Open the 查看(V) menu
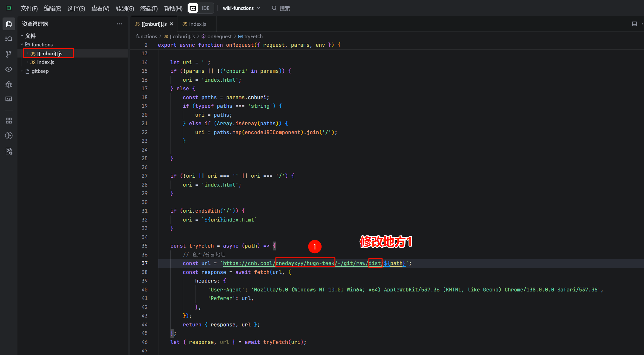 click(x=100, y=8)
